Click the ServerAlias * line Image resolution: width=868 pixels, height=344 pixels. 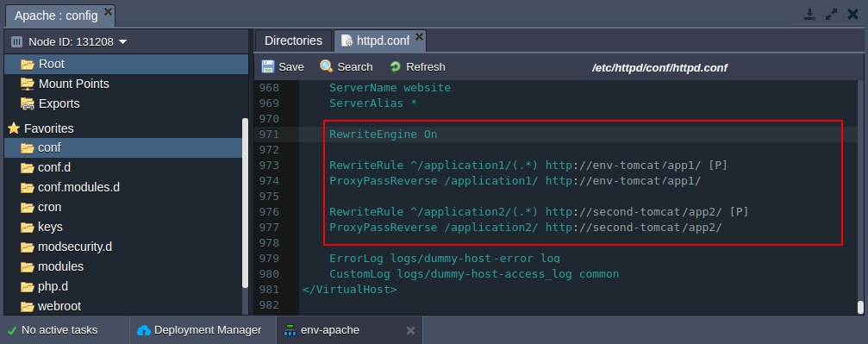pos(373,103)
